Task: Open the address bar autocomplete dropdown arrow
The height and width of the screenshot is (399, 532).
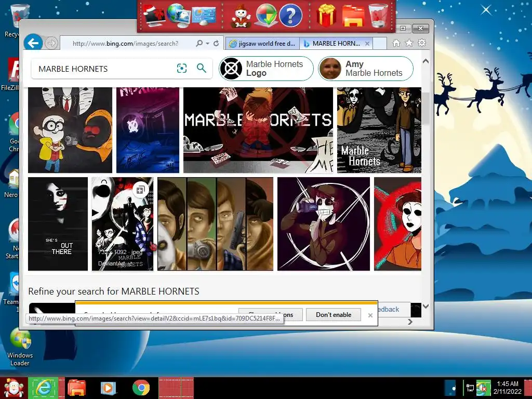Action: pyautogui.click(x=207, y=44)
